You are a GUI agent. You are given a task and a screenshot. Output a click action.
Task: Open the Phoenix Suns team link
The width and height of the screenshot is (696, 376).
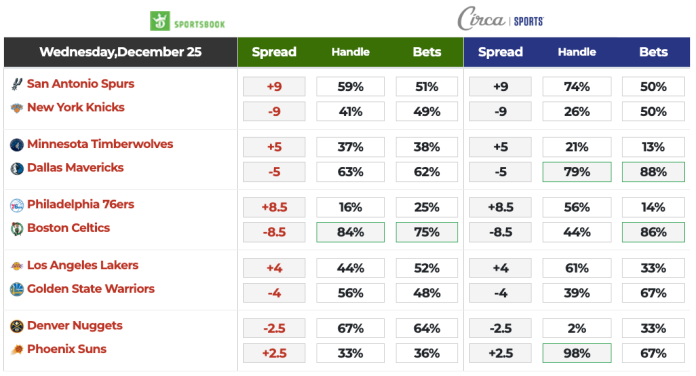(x=67, y=349)
